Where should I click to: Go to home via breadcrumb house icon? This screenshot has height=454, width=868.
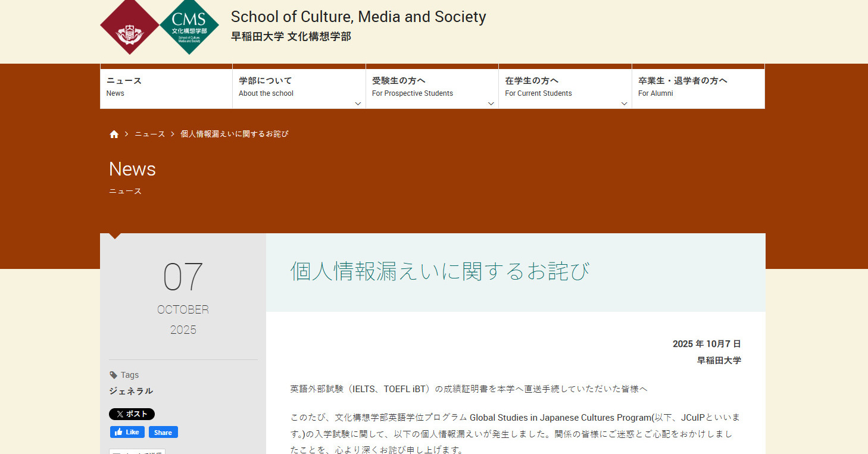tap(114, 134)
